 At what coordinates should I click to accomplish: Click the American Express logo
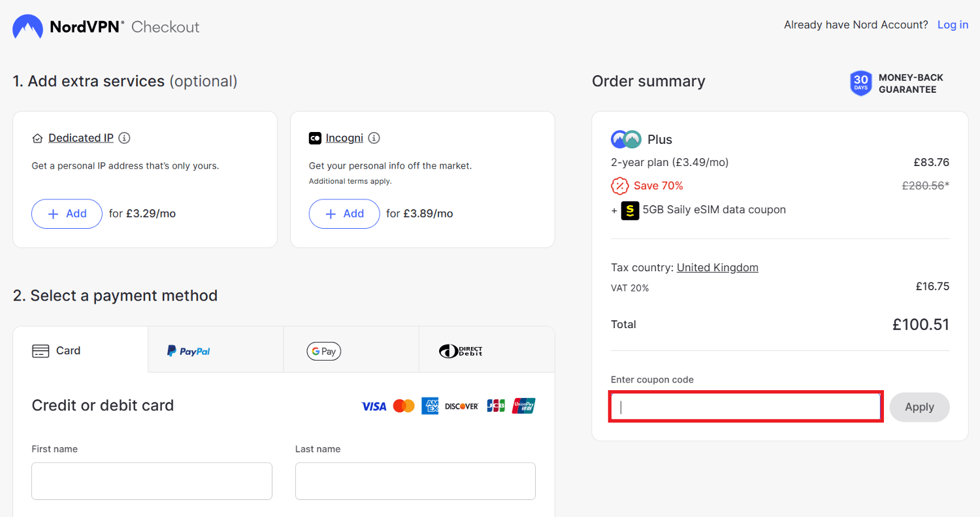click(430, 406)
